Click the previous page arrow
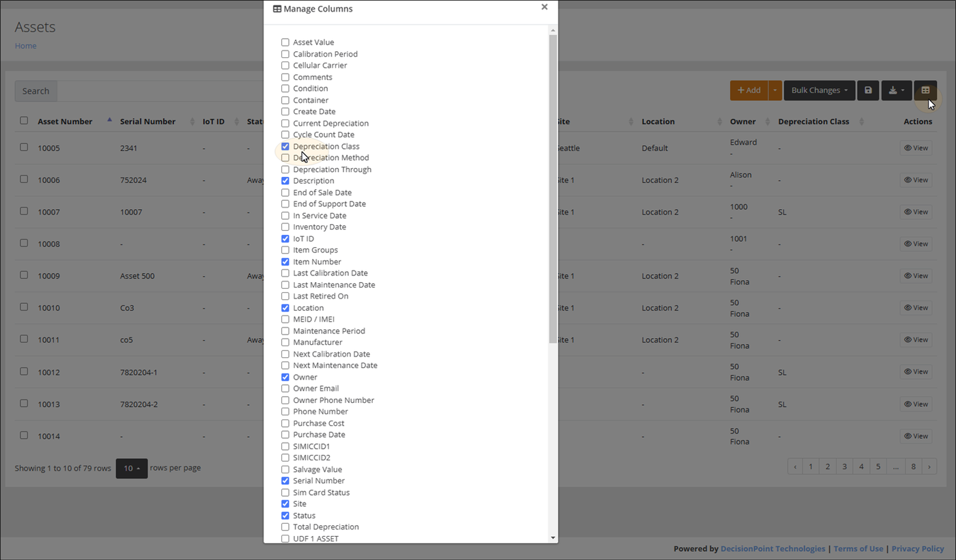Image resolution: width=956 pixels, height=560 pixels. point(795,466)
